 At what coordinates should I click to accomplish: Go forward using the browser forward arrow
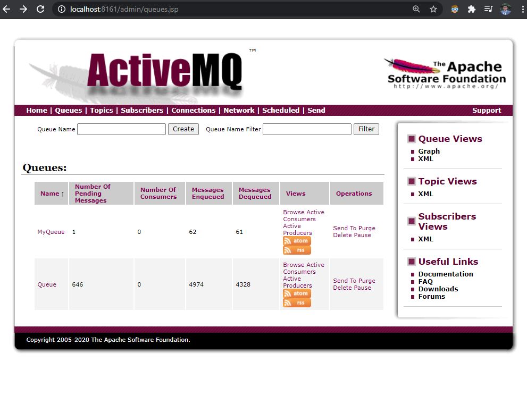coord(23,9)
